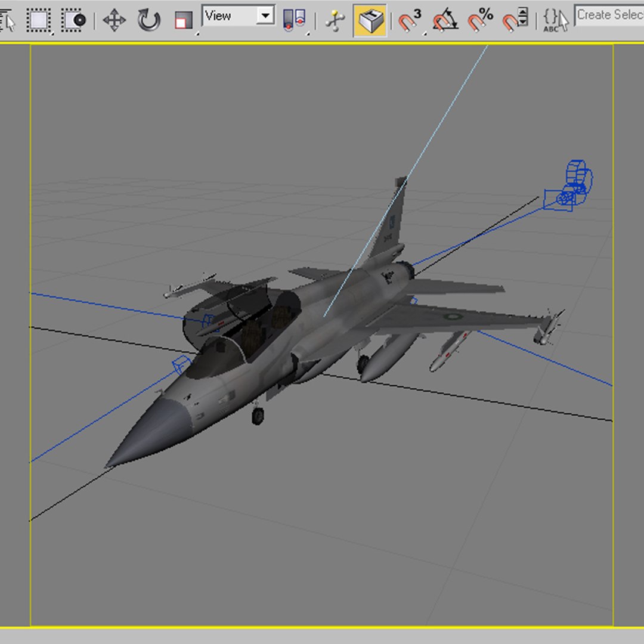Select blue camera object in viewport

[x=569, y=187]
